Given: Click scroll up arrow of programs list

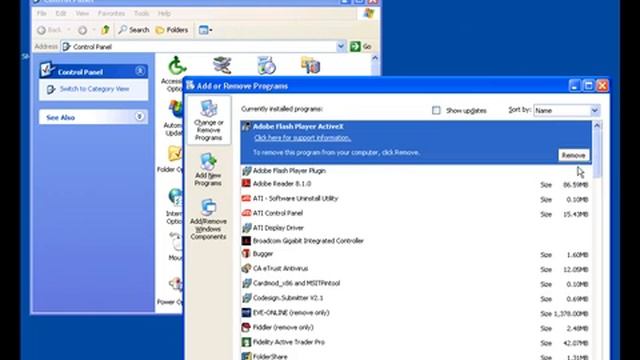Looking at the screenshot, I should pyautogui.click(x=597, y=125).
